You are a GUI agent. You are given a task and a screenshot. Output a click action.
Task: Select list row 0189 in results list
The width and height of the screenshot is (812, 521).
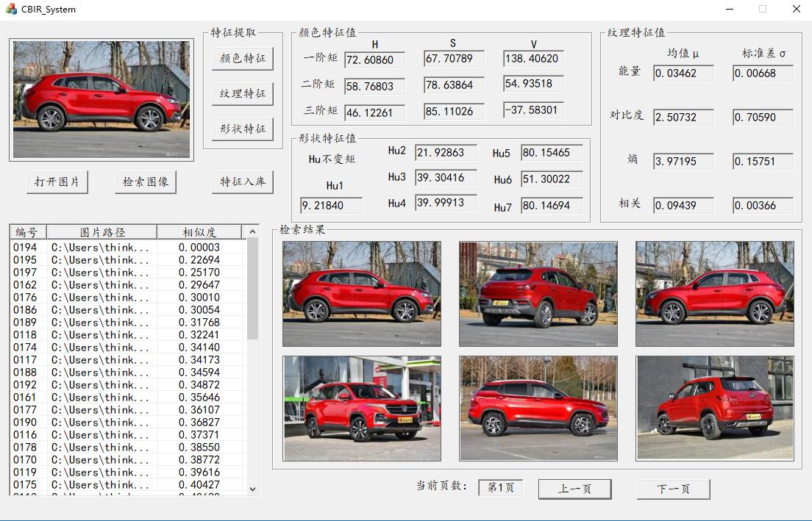tap(128, 323)
